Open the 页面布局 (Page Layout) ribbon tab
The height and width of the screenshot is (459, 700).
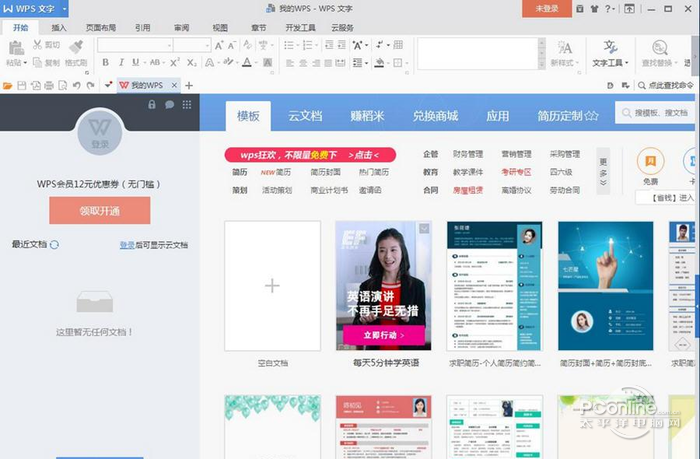pyautogui.click(x=101, y=28)
